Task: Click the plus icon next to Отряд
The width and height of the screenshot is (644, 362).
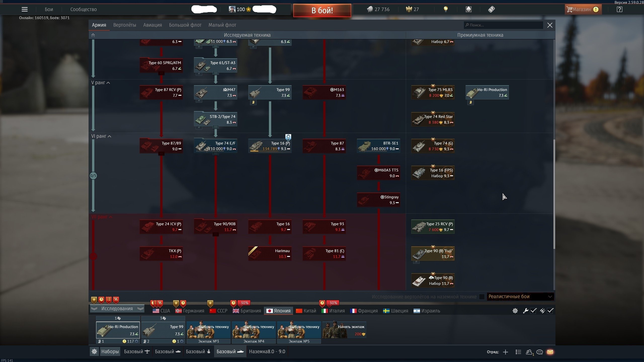Action: pyautogui.click(x=505, y=352)
